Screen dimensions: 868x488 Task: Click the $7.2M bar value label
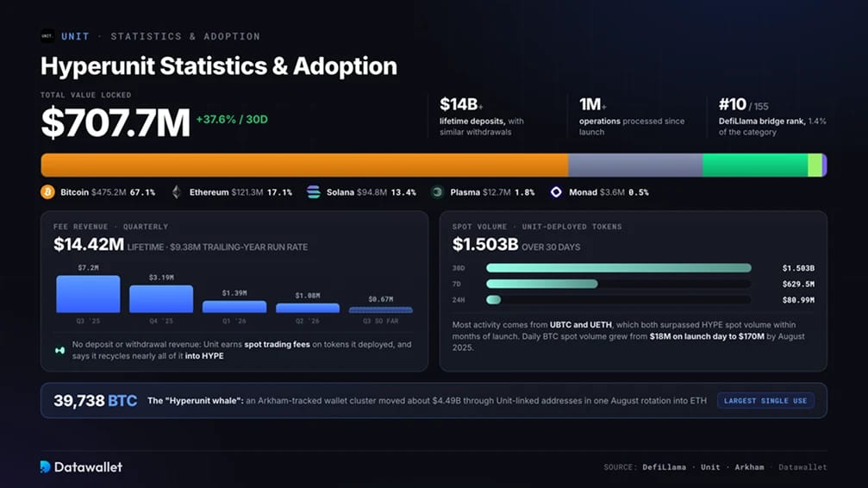tap(88, 267)
